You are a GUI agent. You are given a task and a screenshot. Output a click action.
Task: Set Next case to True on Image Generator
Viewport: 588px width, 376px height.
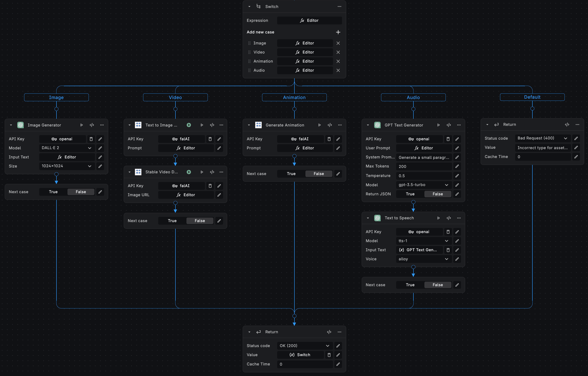(53, 192)
